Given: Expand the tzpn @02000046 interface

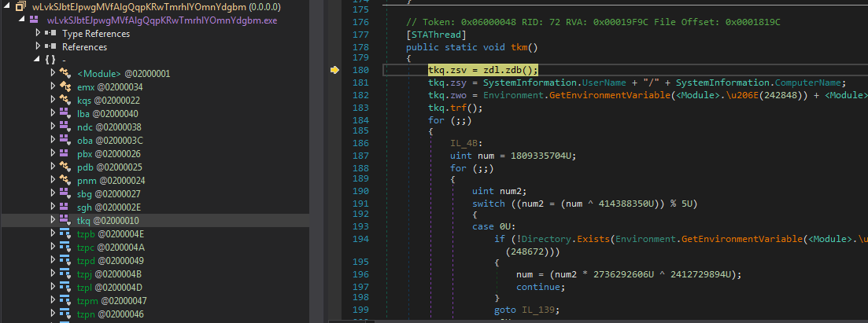Looking at the screenshot, I should pos(53,314).
